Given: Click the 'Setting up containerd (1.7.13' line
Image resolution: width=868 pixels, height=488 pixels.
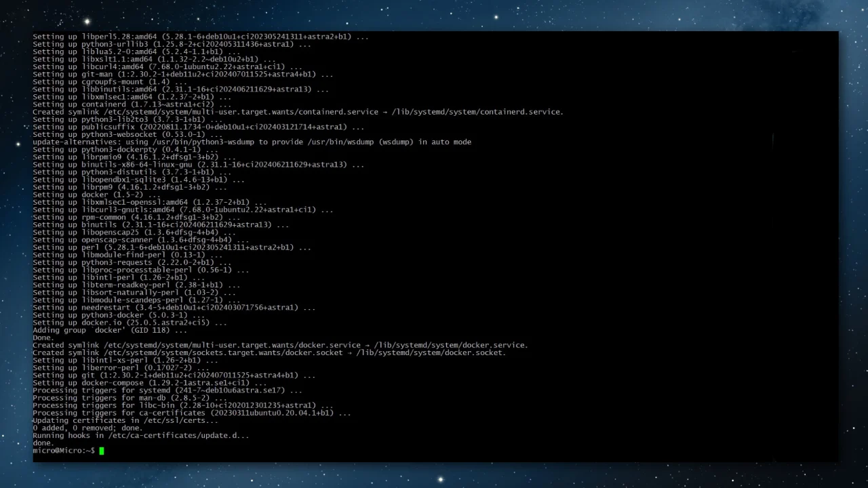Looking at the screenshot, I should 132,104.
